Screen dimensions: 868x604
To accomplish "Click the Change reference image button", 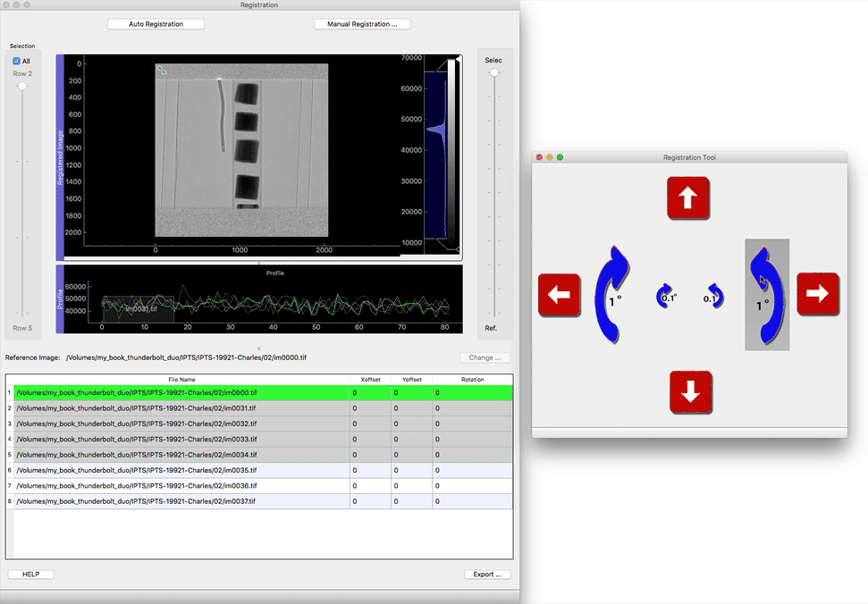I will 486,357.
